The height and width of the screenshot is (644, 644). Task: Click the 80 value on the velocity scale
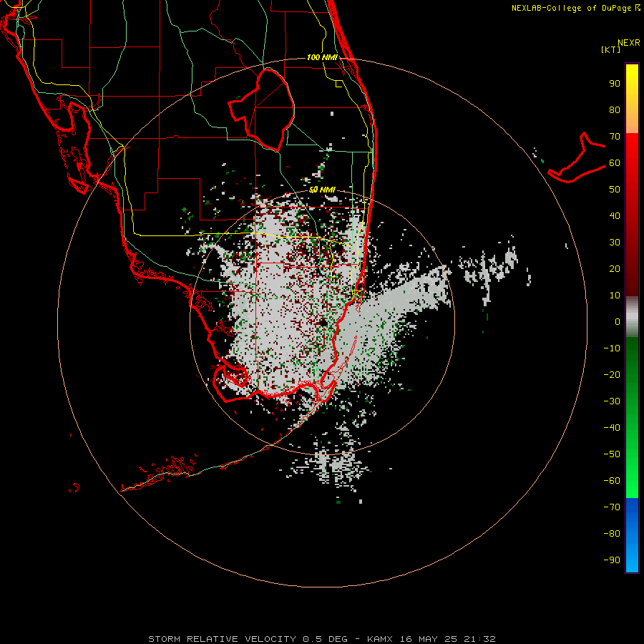click(x=615, y=110)
